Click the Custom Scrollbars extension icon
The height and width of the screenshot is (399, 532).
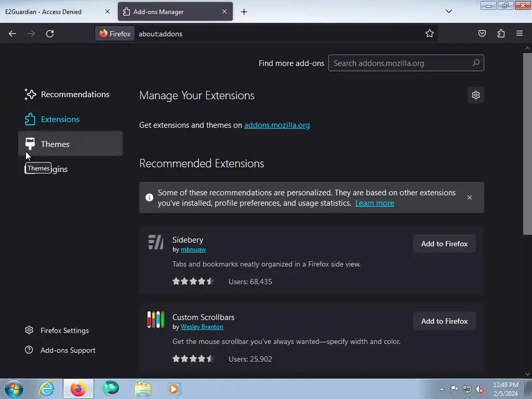coord(156,320)
